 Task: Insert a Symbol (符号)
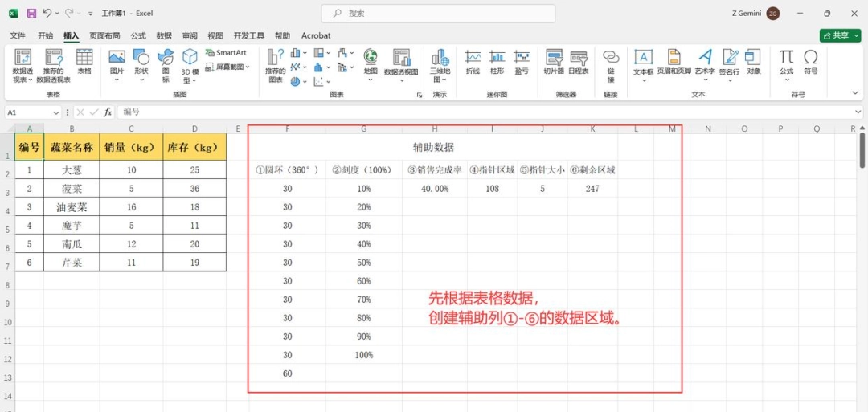(x=810, y=62)
